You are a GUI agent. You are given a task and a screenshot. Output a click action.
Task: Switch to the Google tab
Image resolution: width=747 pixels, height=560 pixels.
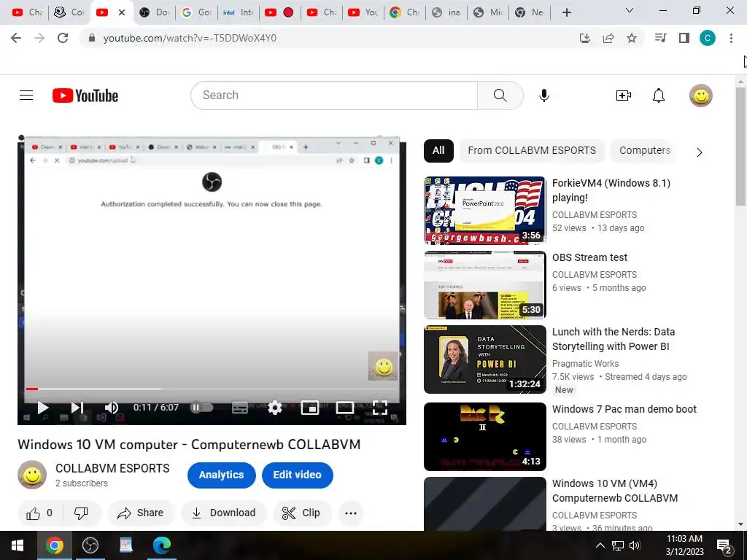point(196,12)
